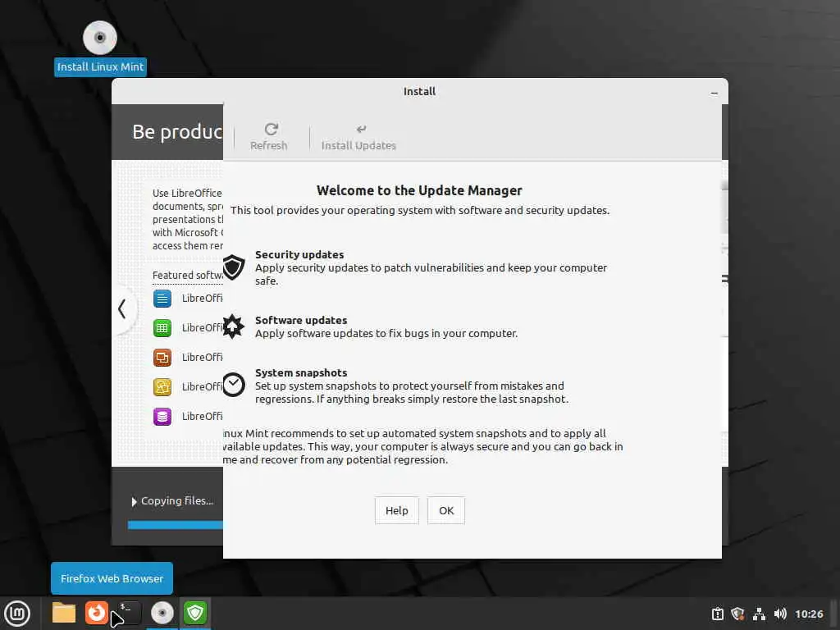Open the network connections tray icon
This screenshot has height=630, width=840.
tap(759, 614)
